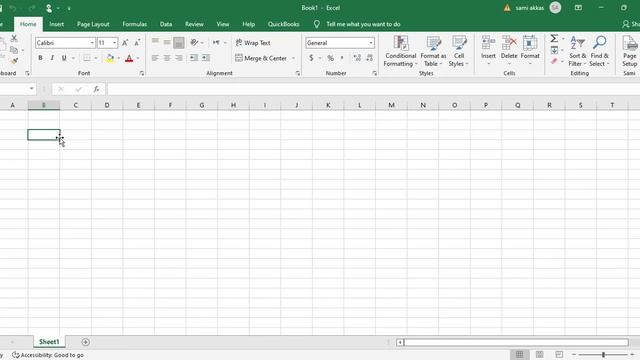Apply the Fill Color bucket

click(109, 58)
